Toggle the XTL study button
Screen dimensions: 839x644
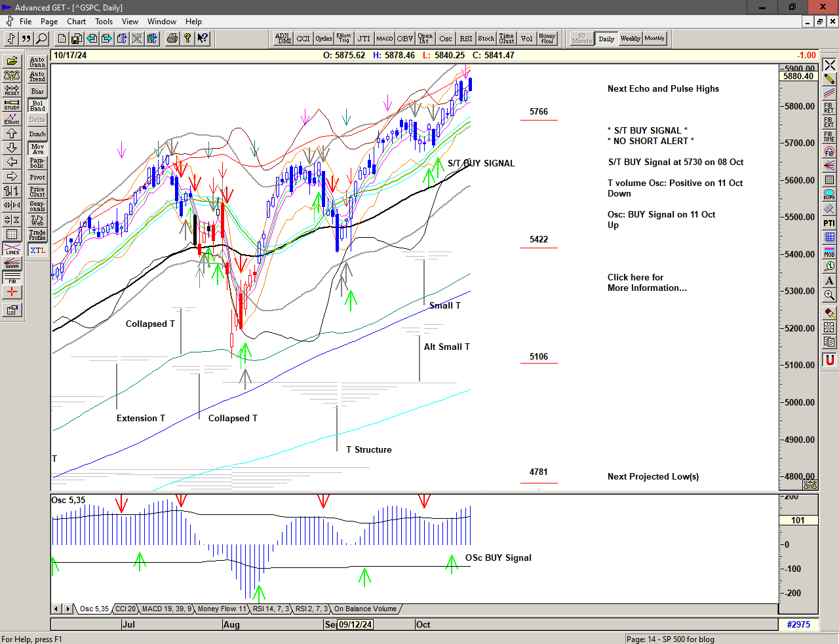pyautogui.click(x=37, y=250)
